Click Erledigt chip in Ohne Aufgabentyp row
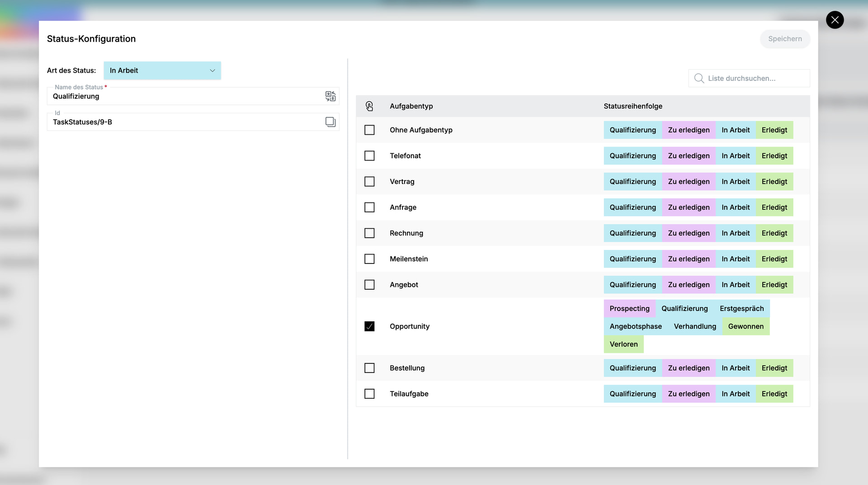Screen dimensions: 868x485 (x=774, y=130)
